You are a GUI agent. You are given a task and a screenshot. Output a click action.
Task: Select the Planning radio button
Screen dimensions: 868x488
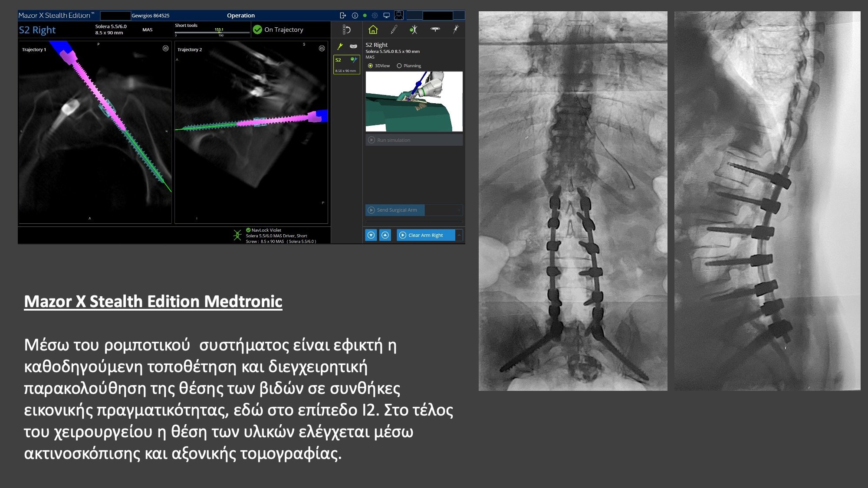click(x=399, y=66)
